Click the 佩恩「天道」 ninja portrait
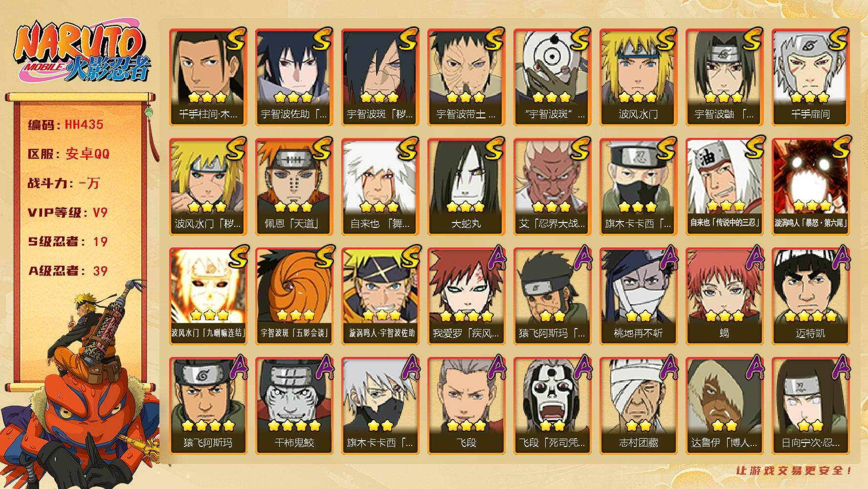The height and width of the screenshot is (489, 868). pos(294,187)
